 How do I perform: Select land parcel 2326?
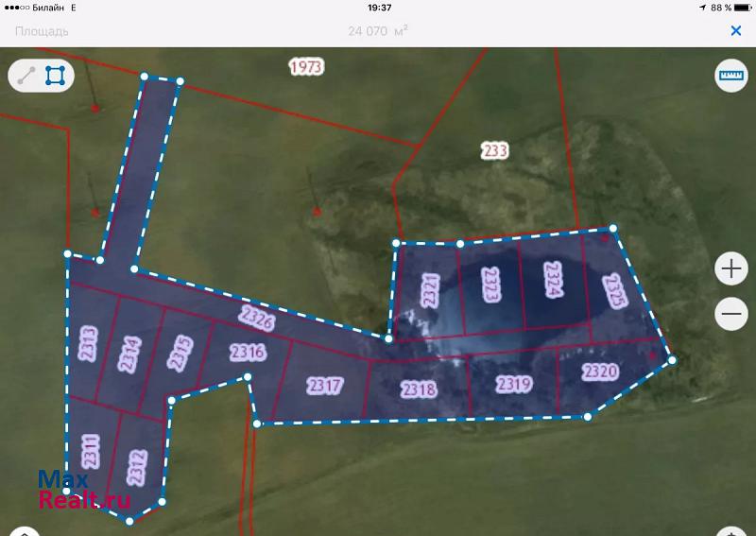256,319
